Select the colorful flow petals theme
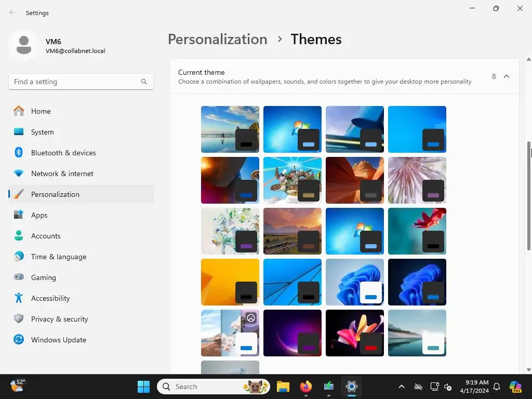 coord(355,333)
